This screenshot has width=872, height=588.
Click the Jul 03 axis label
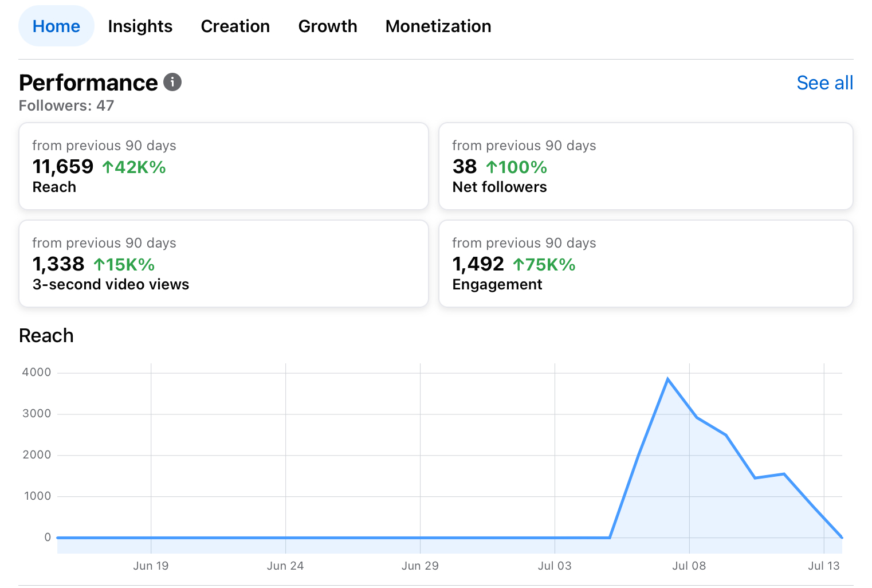555,566
